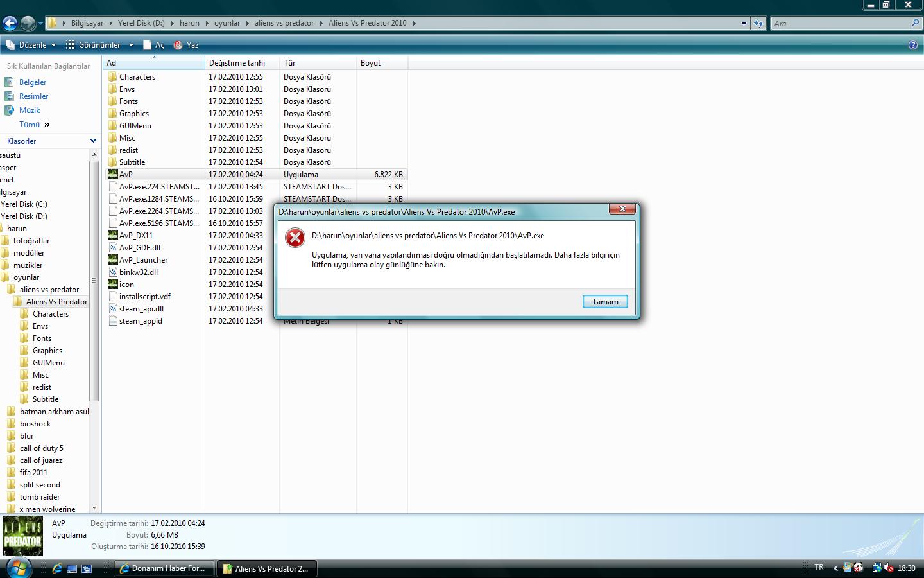This screenshot has width=924, height=578.
Task: Click the Yaz burn toolbar button
Action: (x=186, y=45)
